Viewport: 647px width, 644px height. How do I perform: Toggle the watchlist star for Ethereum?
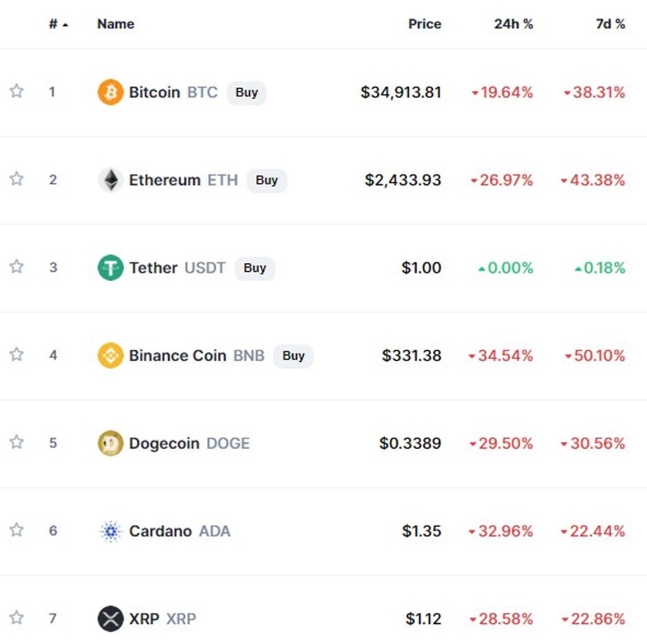pos(17,179)
